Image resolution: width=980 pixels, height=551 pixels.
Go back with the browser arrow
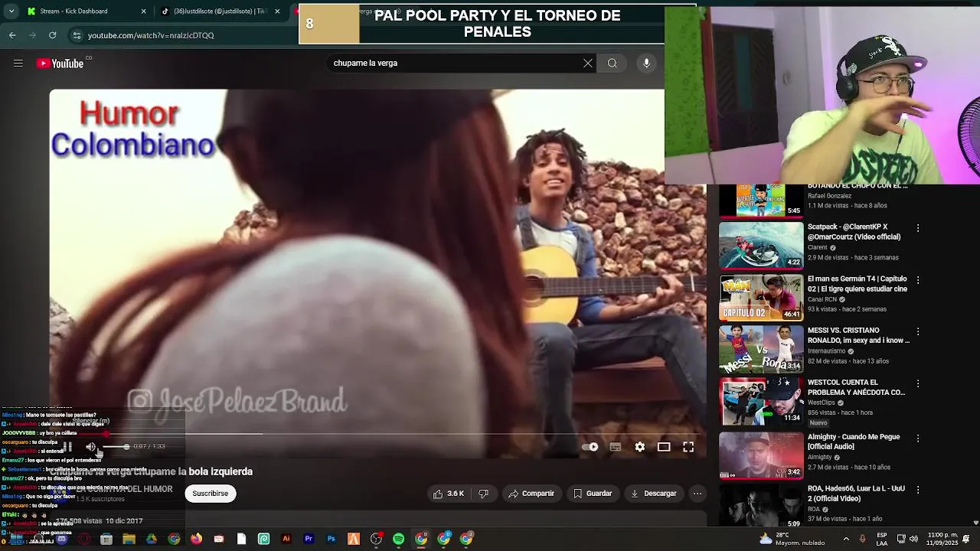point(12,35)
